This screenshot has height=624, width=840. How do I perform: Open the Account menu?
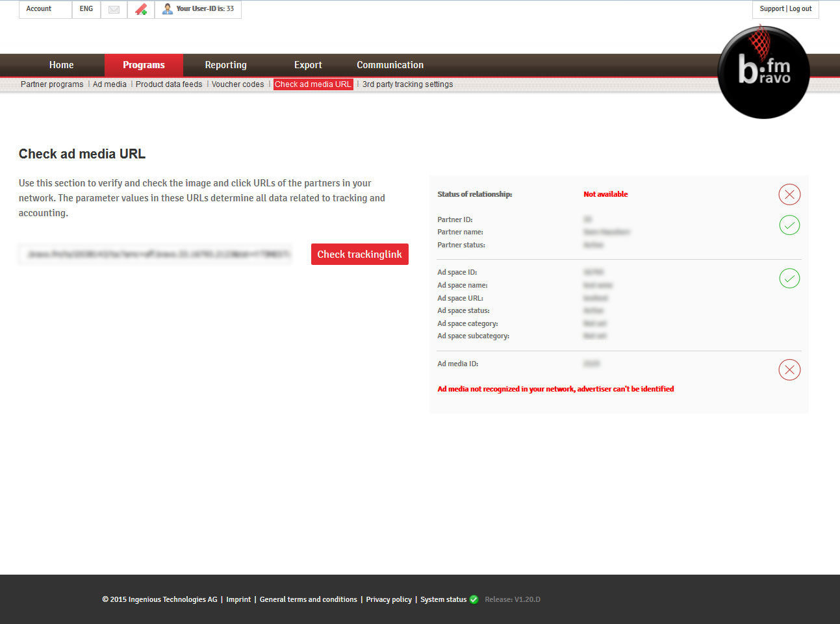pos(39,9)
